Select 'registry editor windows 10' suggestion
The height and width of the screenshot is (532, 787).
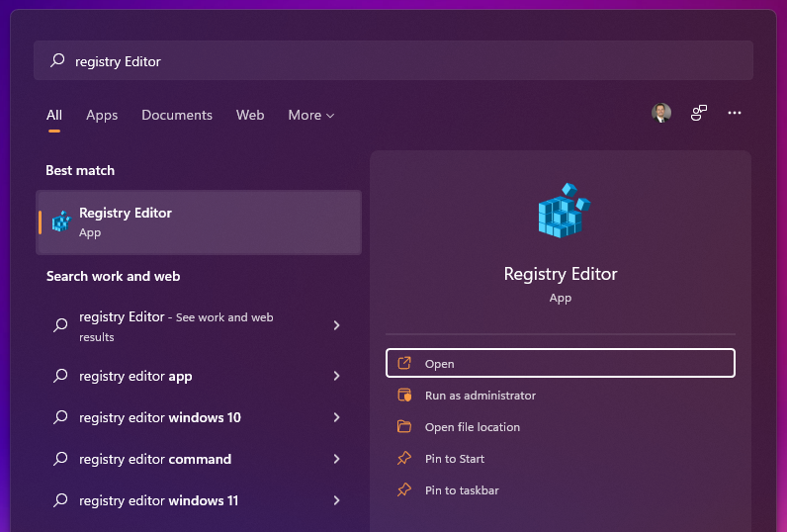[x=199, y=417]
